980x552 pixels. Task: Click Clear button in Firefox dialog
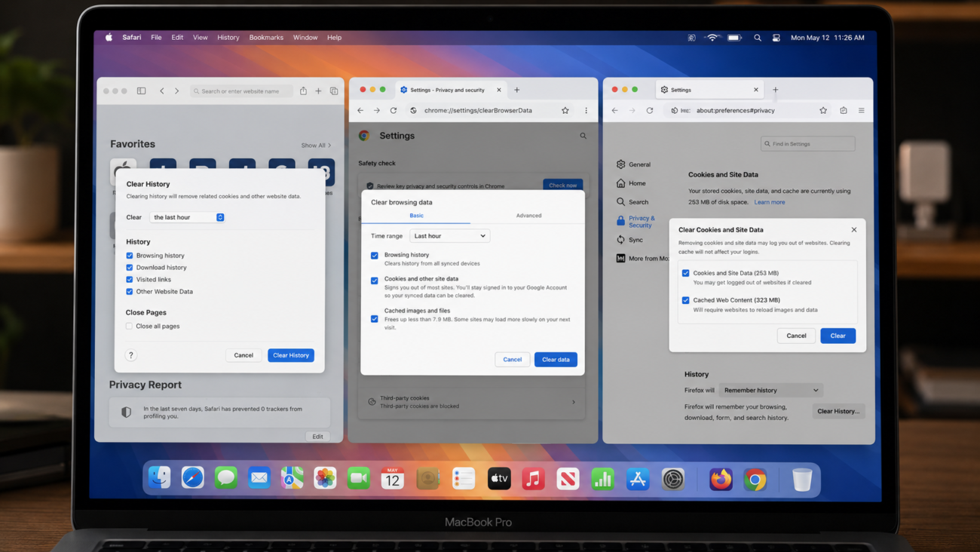[838, 336]
